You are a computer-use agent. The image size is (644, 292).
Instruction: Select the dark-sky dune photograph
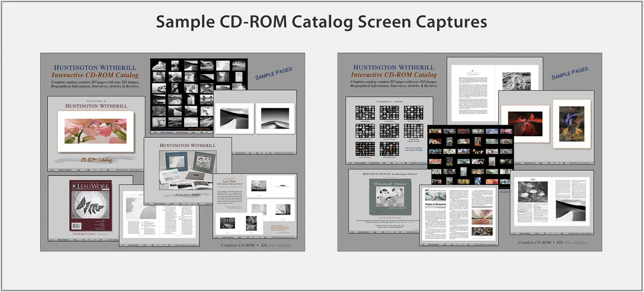275,118
